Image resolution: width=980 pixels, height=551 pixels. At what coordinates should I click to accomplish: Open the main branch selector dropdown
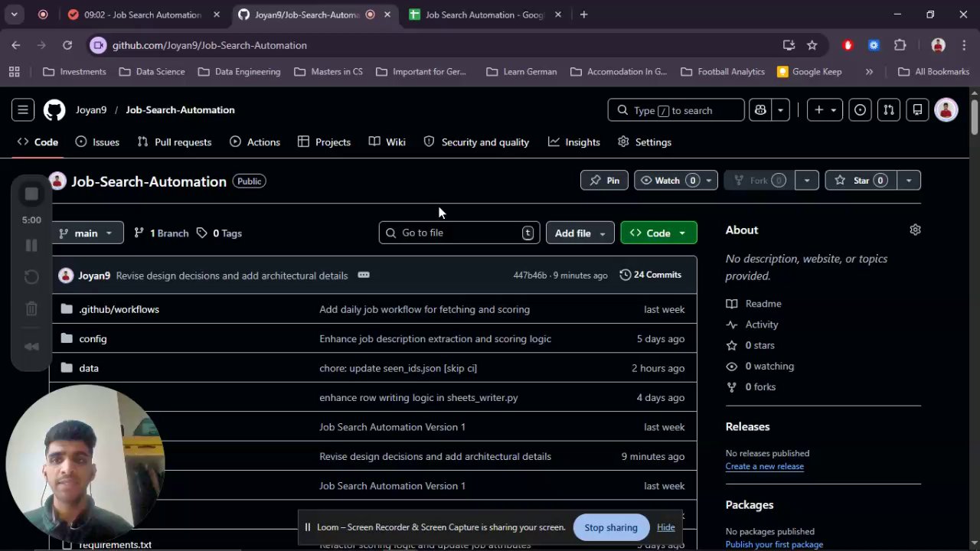pyautogui.click(x=87, y=233)
